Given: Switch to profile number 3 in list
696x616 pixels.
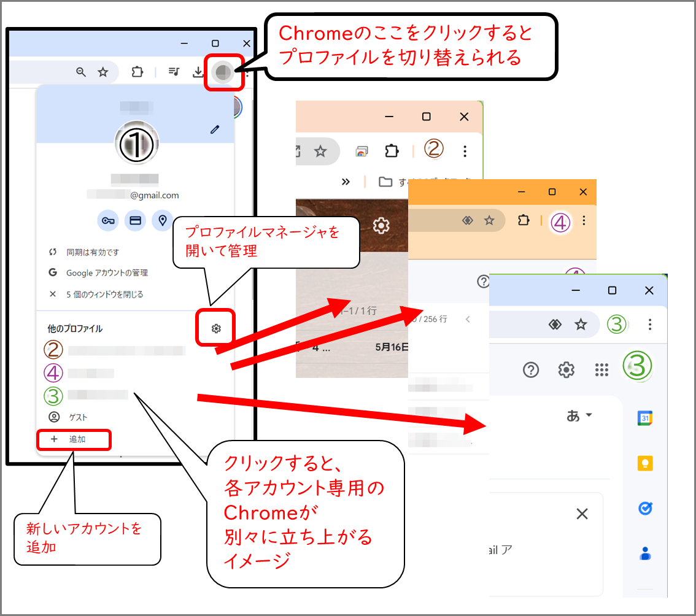Looking at the screenshot, I should [86, 396].
